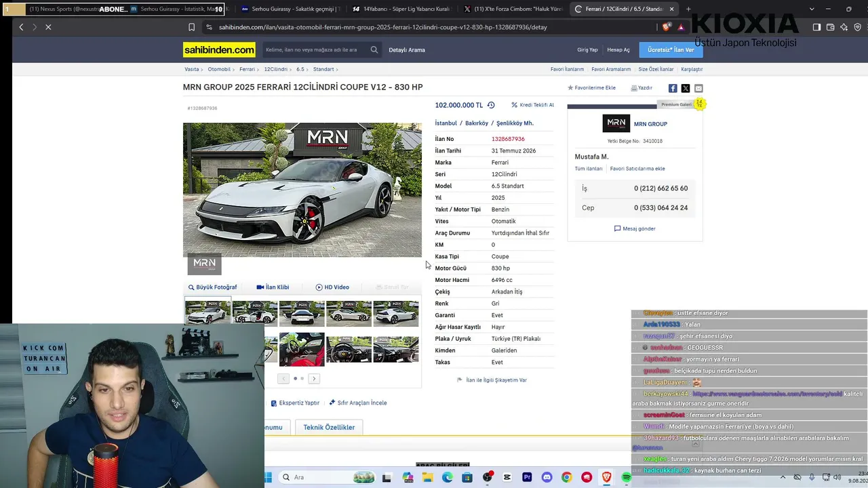Click the Ekspertiz Yaptır link

(295, 403)
